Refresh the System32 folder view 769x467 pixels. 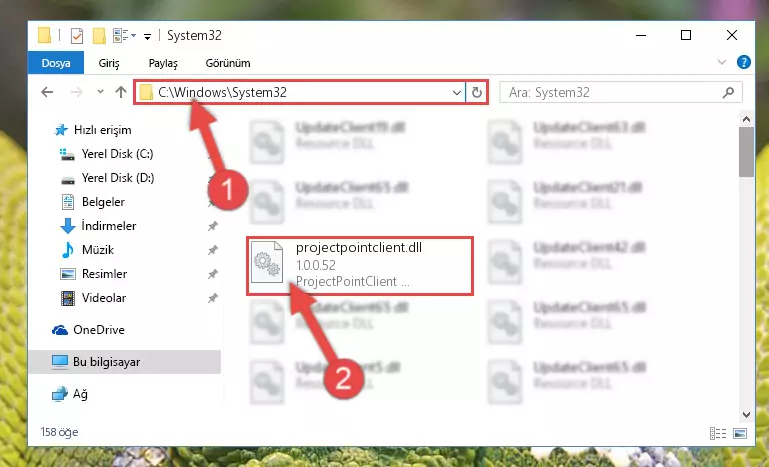[x=476, y=92]
